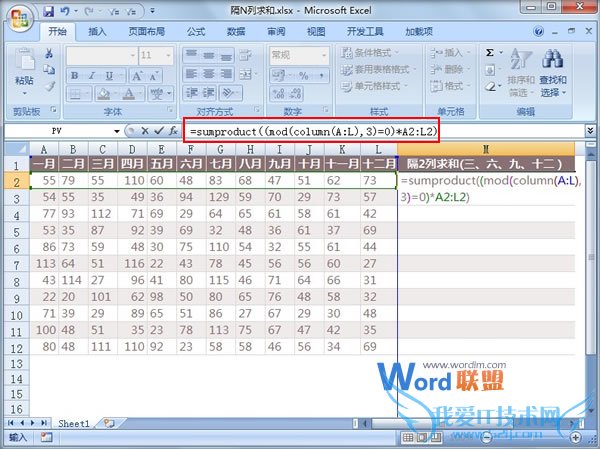Open text orientation button
The height and width of the screenshot is (449, 600).
pyautogui.click(x=230, y=93)
